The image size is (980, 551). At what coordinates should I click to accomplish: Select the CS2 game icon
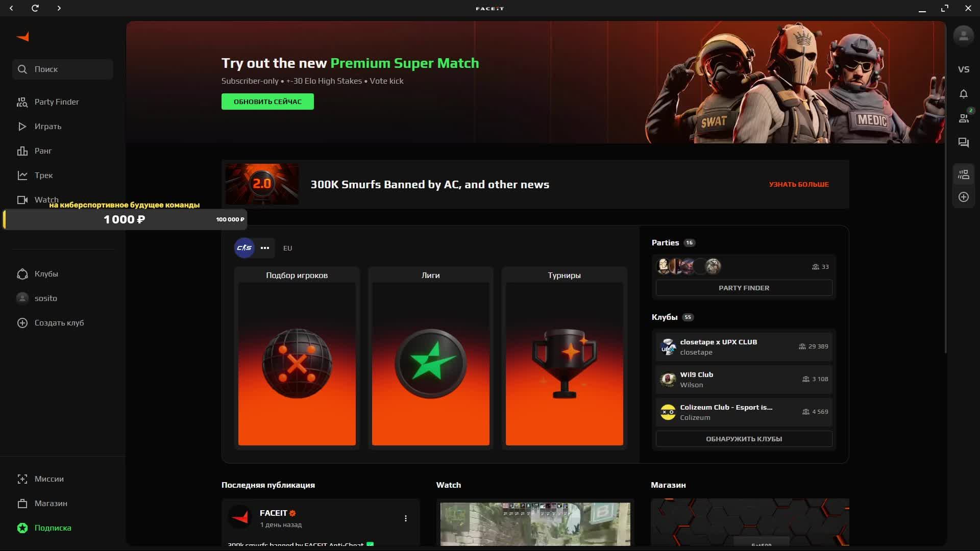[244, 248]
